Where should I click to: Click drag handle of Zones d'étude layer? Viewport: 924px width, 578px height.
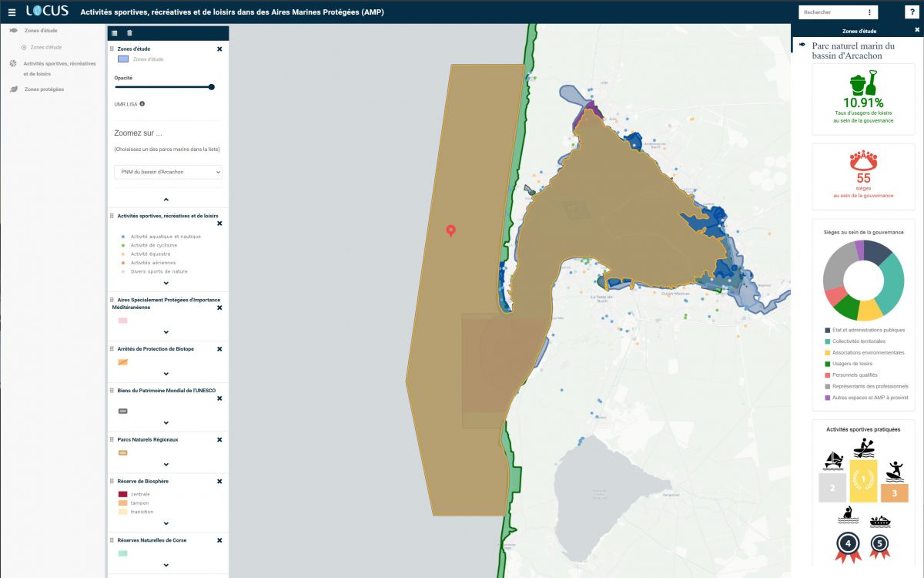[x=112, y=49]
